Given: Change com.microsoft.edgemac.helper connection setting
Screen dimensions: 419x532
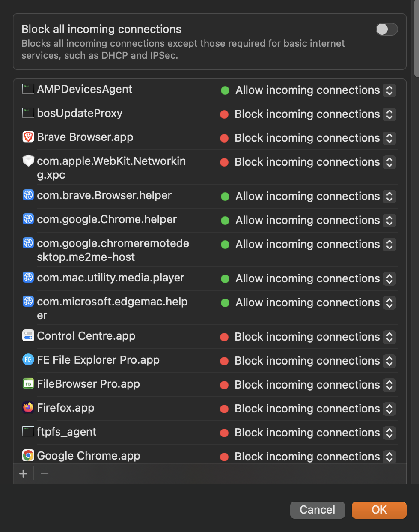Looking at the screenshot, I should pos(389,303).
